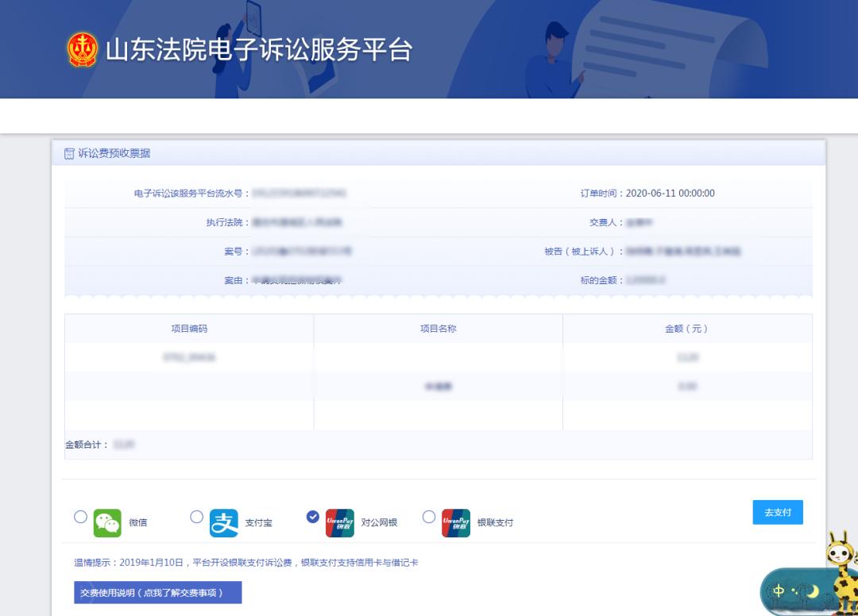Screen dimensions: 858x616
Task: Select the 银联支付 payment radio button
Action: [x=429, y=517]
